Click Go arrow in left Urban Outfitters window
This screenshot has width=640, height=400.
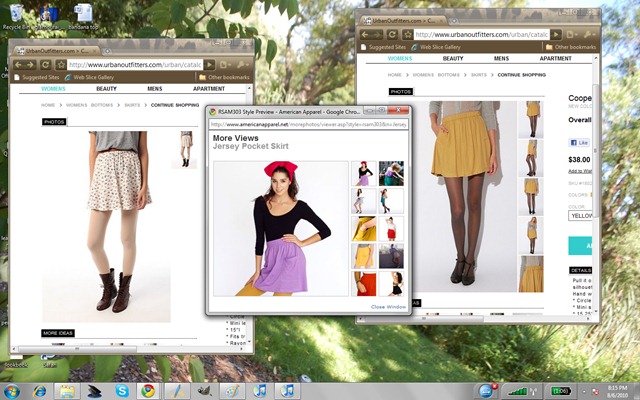(209, 64)
